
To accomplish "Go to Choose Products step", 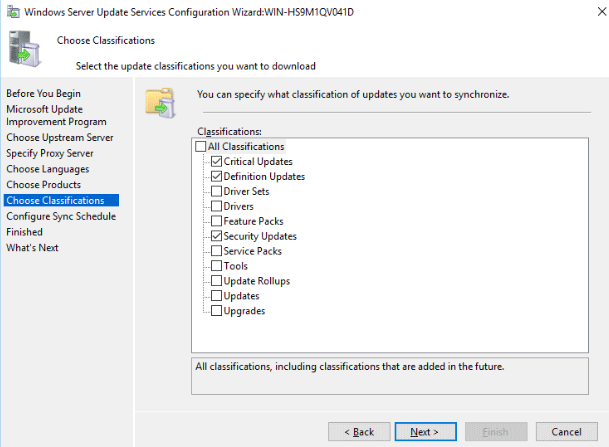I will (44, 184).
